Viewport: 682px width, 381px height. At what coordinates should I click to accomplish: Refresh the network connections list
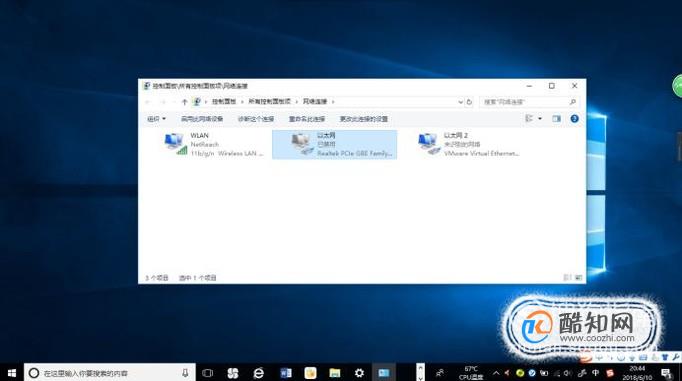(x=469, y=102)
